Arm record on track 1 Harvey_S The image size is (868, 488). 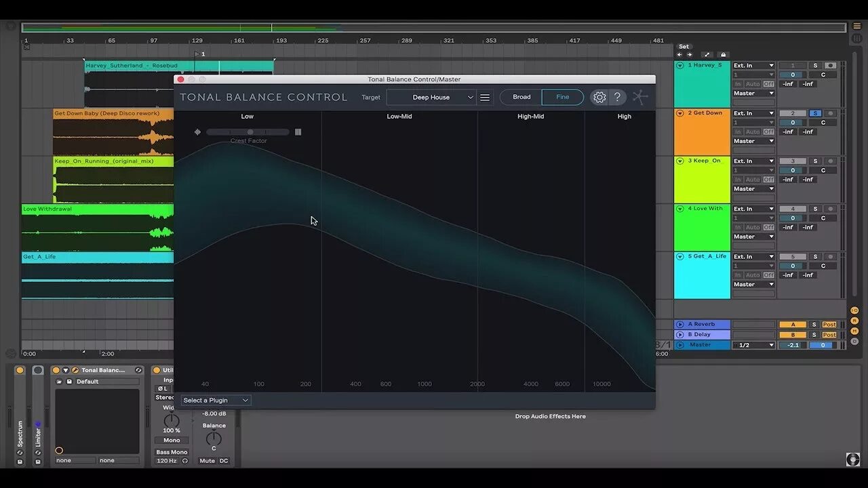pos(830,66)
